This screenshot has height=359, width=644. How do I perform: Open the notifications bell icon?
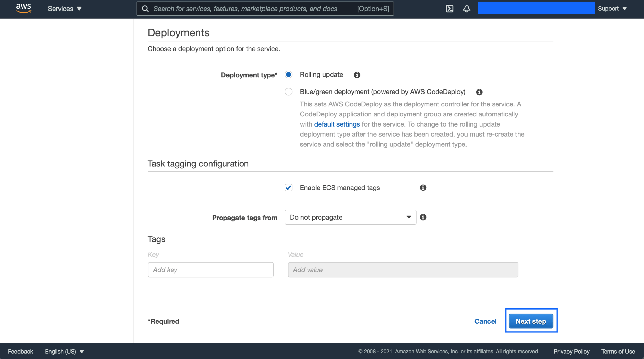click(467, 9)
